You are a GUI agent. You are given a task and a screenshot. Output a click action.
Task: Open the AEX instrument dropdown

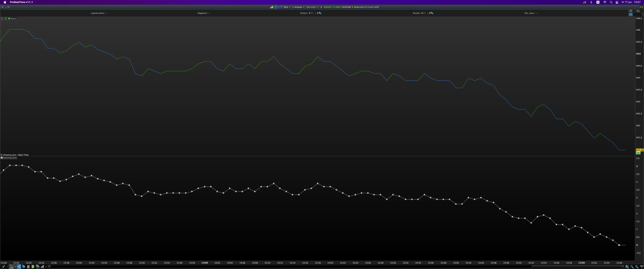(x=287, y=7)
